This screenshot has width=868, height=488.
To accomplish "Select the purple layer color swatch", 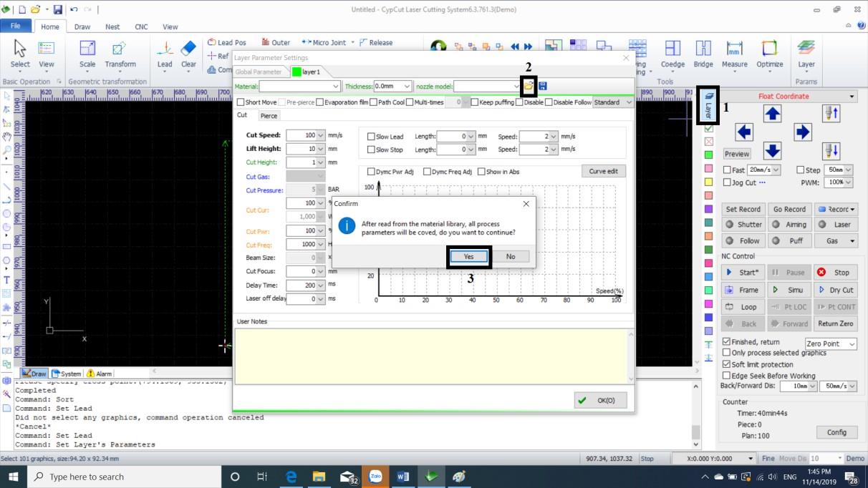I will tap(708, 208).
